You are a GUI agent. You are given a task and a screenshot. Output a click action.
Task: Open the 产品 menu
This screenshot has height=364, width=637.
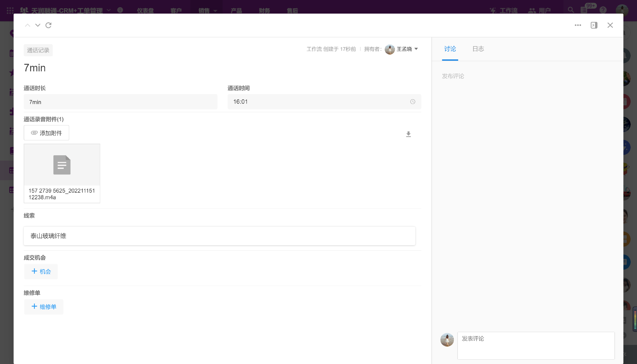[x=236, y=11]
